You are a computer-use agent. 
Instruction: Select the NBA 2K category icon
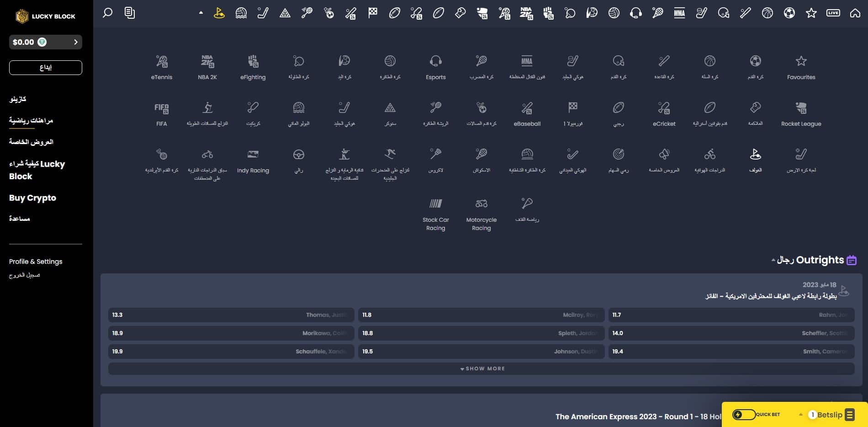pos(207,67)
